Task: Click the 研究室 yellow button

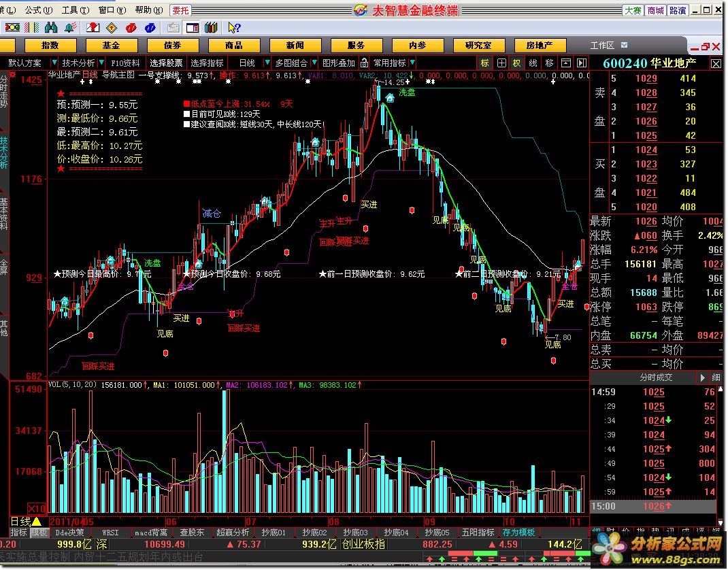Action: coord(479,45)
